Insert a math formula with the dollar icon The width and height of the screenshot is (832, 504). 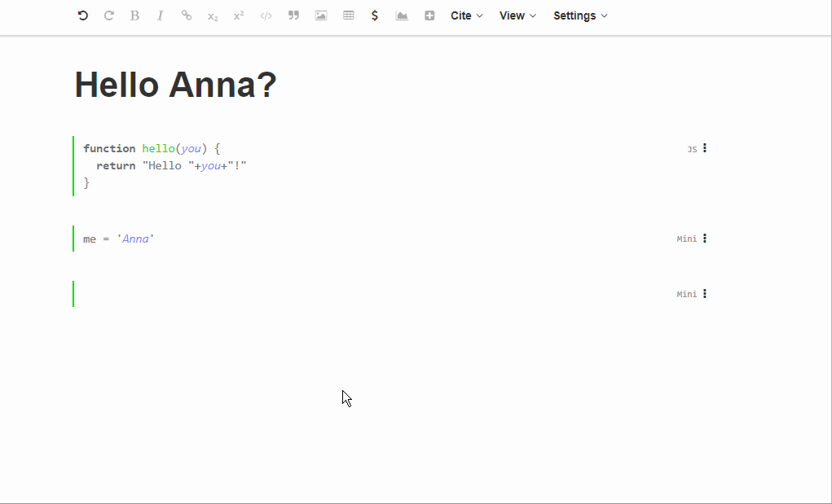tap(375, 15)
